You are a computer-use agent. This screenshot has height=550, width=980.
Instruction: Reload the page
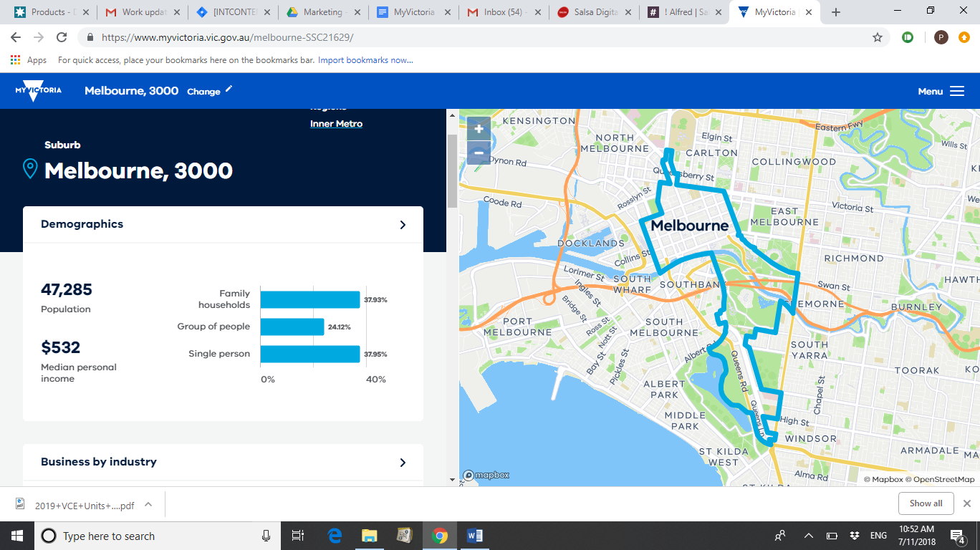pyautogui.click(x=62, y=37)
